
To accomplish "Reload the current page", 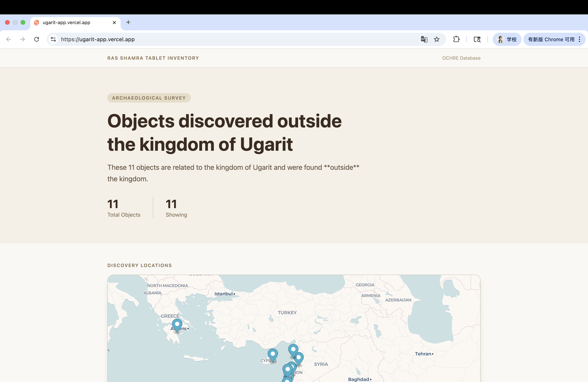I will click(37, 39).
